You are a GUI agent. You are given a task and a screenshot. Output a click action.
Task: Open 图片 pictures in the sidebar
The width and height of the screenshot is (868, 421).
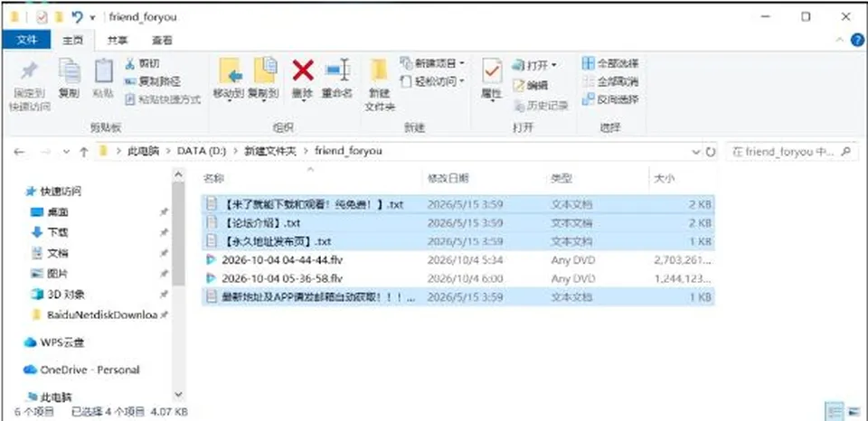pyautogui.click(x=50, y=274)
